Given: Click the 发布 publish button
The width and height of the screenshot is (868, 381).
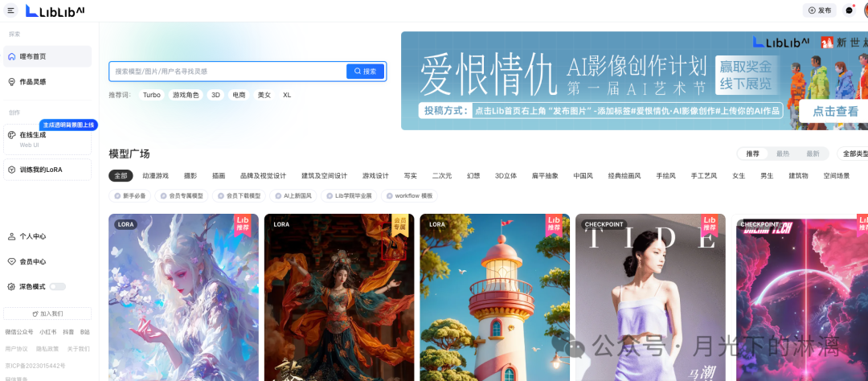Looking at the screenshot, I should click(x=819, y=10).
